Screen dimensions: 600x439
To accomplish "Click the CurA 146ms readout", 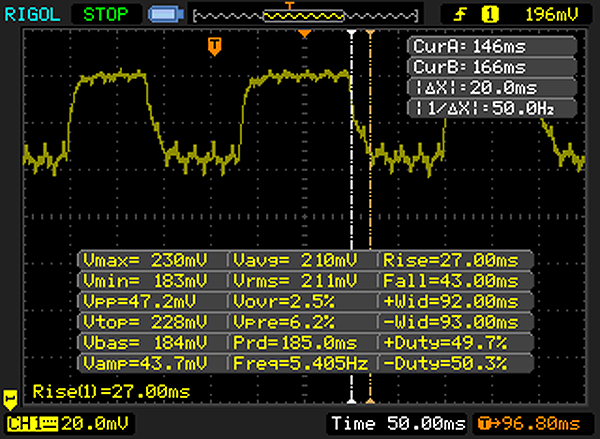I will pos(492,46).
